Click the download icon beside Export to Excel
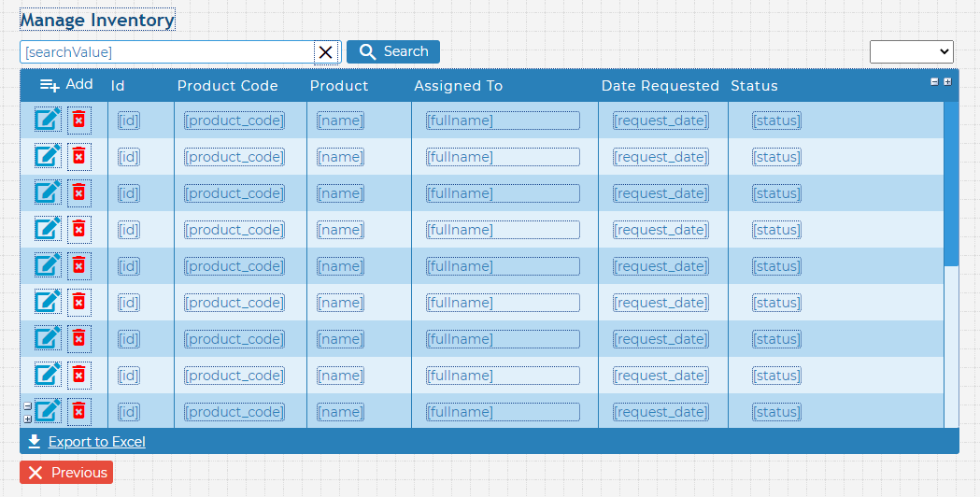The width and height of the screenshot is (980, 497). 35,441
